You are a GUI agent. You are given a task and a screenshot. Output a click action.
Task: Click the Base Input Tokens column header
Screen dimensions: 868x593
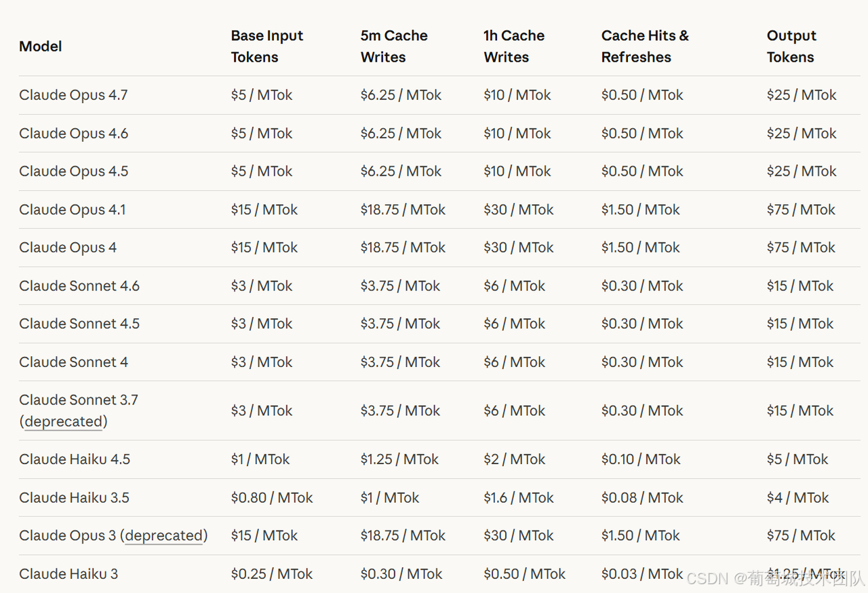tap(267, 46)
